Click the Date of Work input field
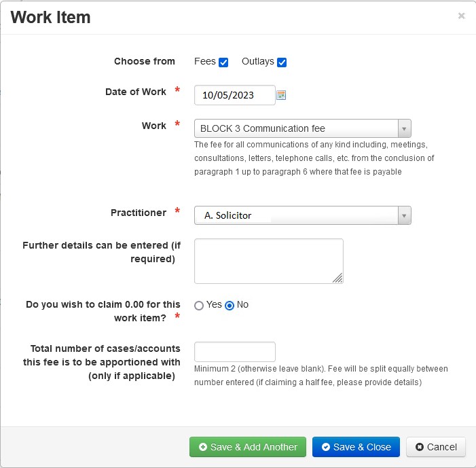 (x=235, y=95)
